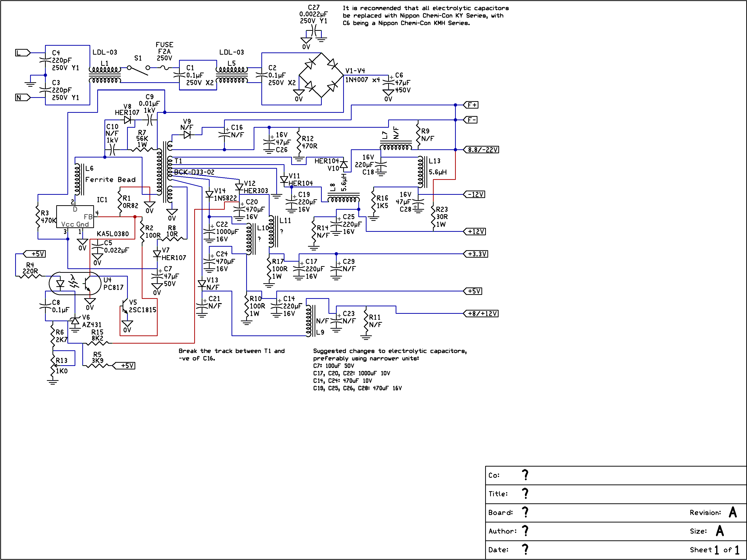This screenshot has width=747, height=560.
Task: Click the +5V output connector beside C14
Action: coord(473,291)
